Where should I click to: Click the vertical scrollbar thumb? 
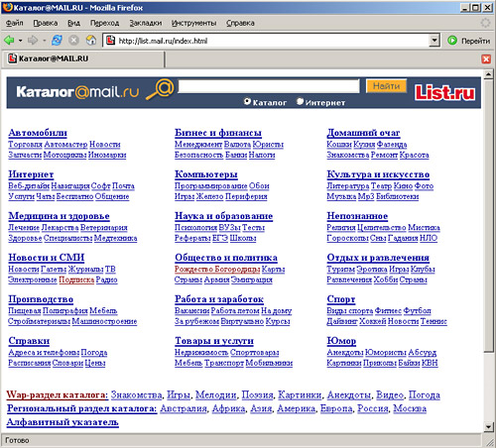click(489, 216)
